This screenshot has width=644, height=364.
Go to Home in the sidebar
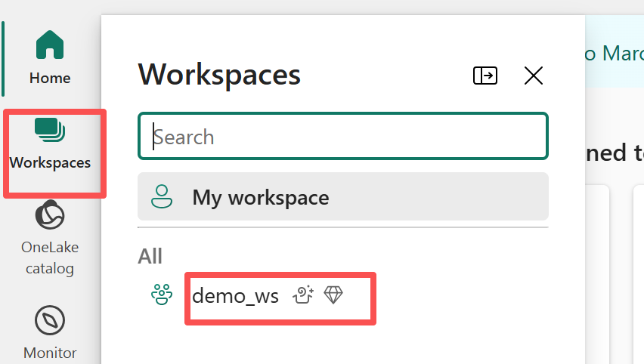tap(50, 57)
